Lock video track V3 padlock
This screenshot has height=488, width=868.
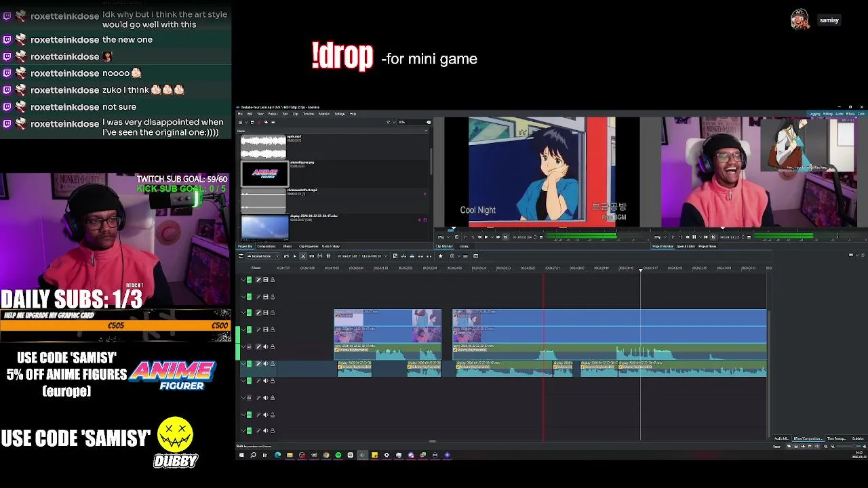coord(272,296)
